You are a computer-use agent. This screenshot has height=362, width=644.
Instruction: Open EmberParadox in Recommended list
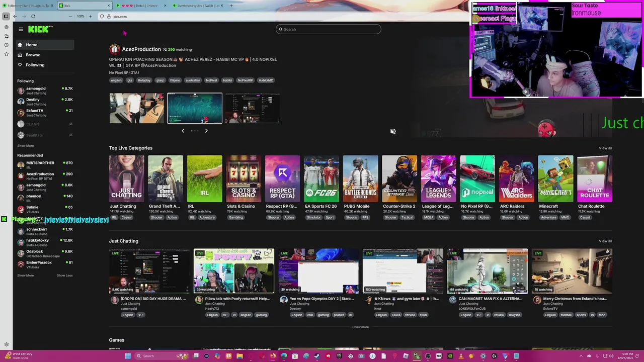click(x=45, y=264)
